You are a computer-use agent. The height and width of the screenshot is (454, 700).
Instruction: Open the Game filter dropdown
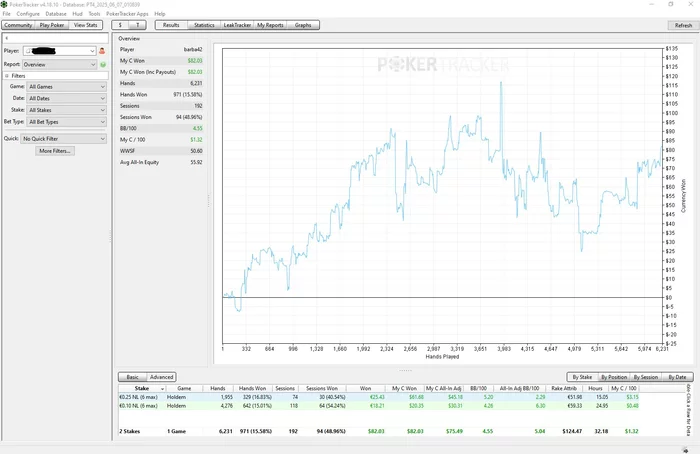66,87
